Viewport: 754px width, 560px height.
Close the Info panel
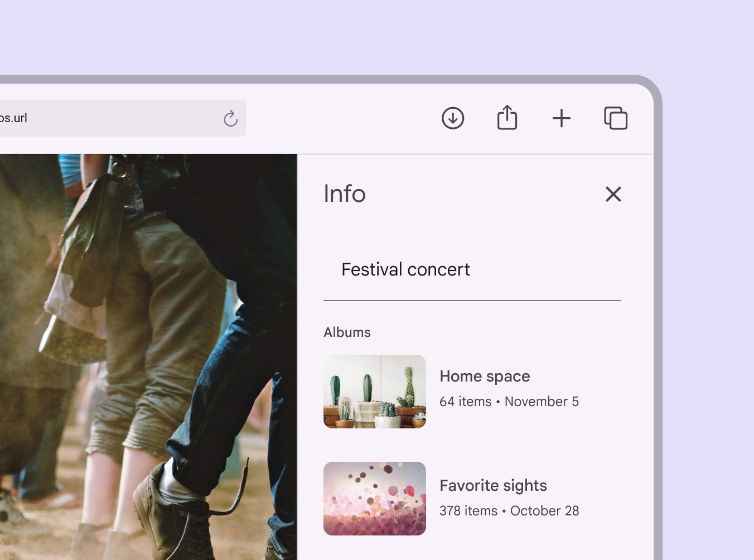(x=613, y=194)
